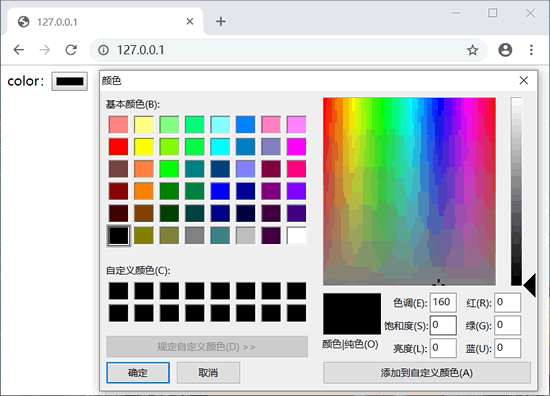
Task: Click the black color input on page
Action: [70, 81]
